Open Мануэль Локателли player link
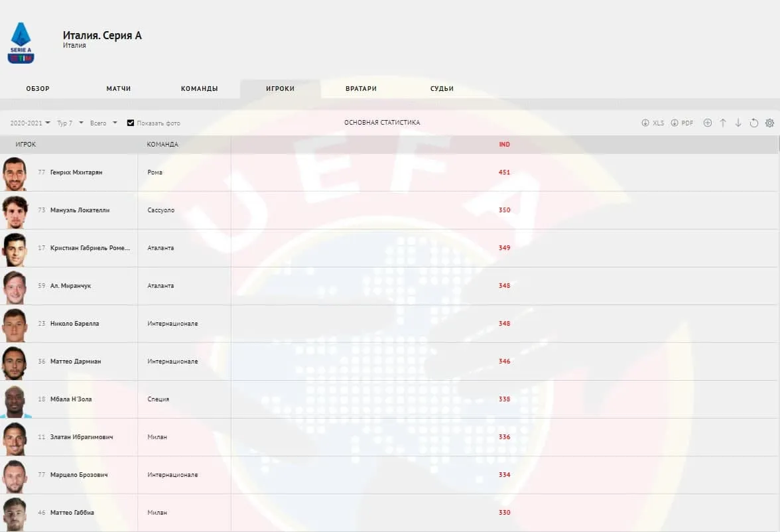Screen dimensions: 780x532 (x=80, y=210)
